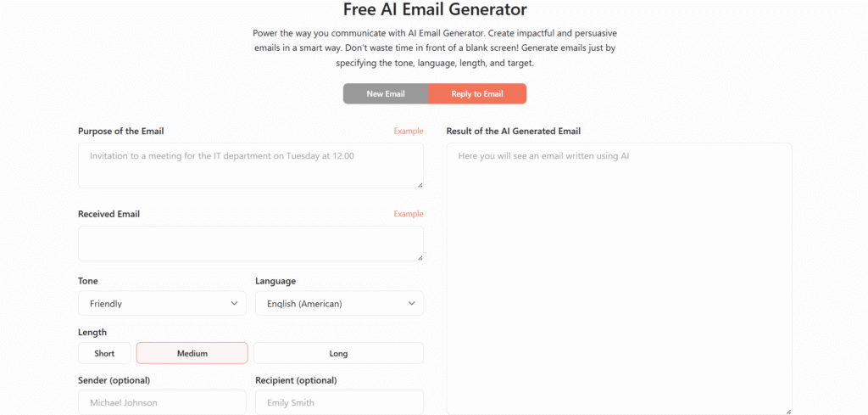Click the Purpose of the Email text area

click(x=250, y=165)
